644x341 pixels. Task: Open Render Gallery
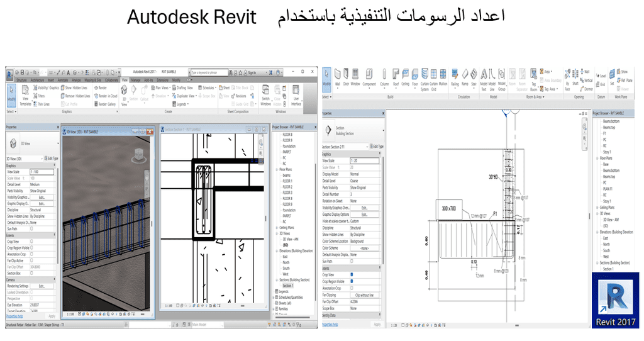point(105,104)
